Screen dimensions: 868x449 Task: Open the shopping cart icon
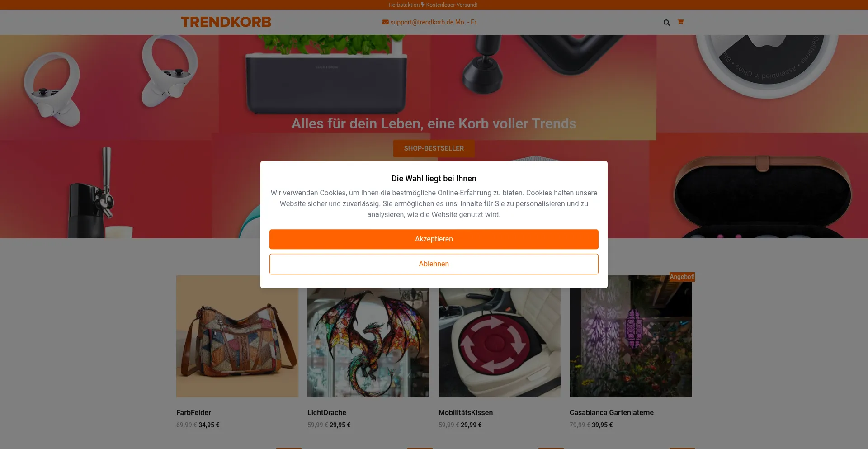tap(680, 22)
